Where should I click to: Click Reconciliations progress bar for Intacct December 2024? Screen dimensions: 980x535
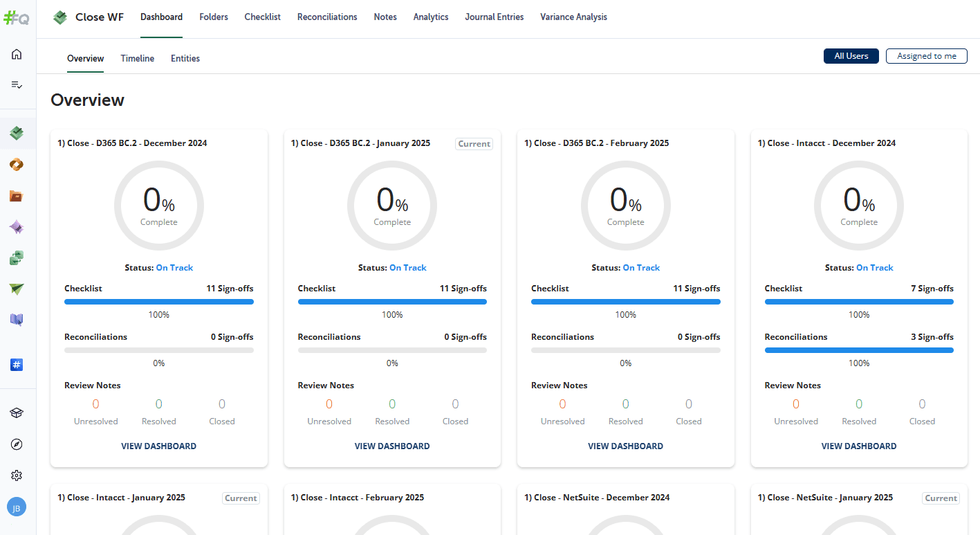pyautogui.click(x=859, y=350)
